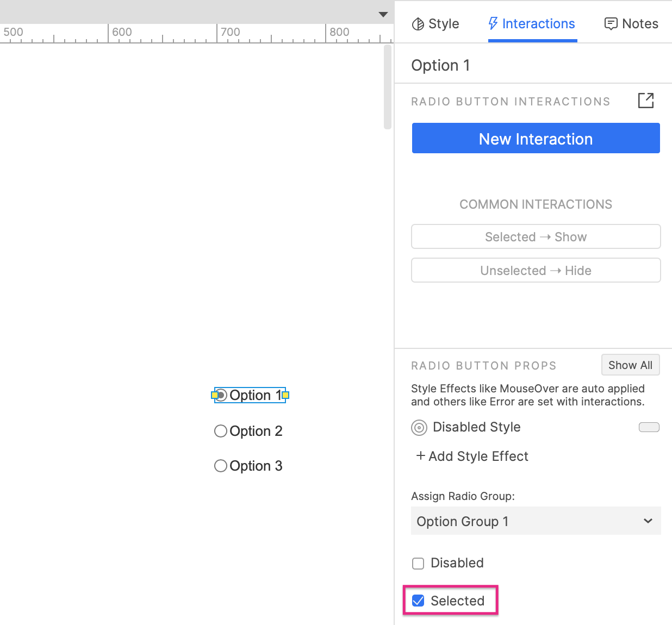Click the Disabled Style target icon
Viewport: 672px width, 625px height.
pyautogui.click(x=419, y=428)
